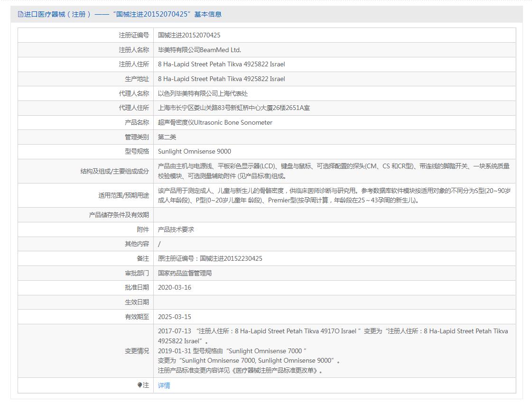532x412 pixels.
Task: Click registrant name 毕美特有限公司BeamMed Ltd.
Action: (199, 50)
